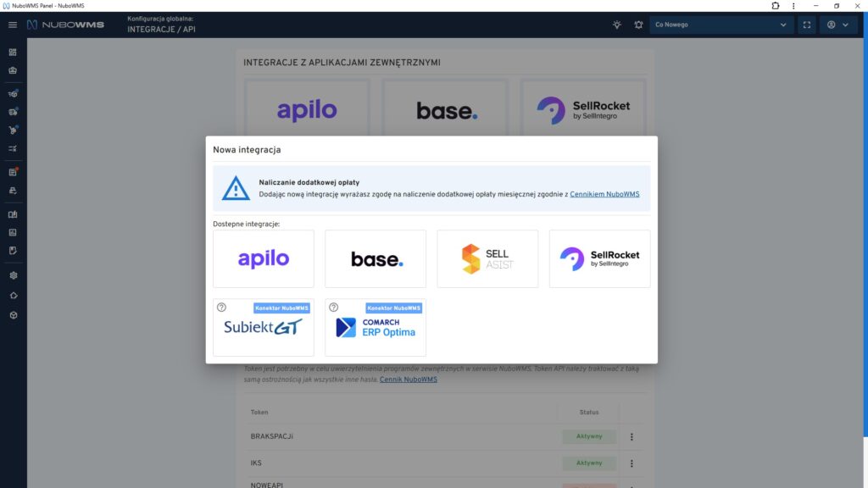The image size is (868, 488).
Task: Pick the SellRocket integration in dialog
Action: (x=599, y=259)
